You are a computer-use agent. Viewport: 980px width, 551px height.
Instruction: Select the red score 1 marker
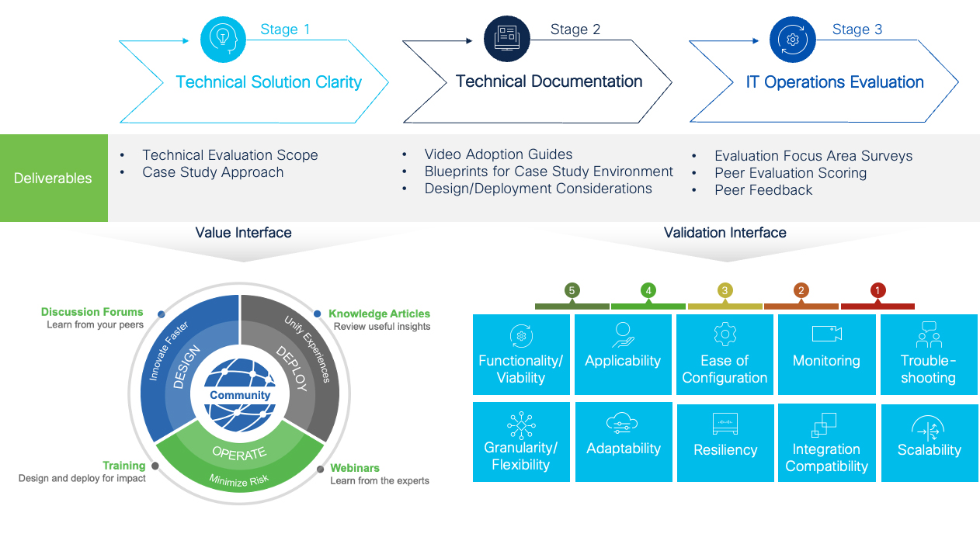(877, 291)
